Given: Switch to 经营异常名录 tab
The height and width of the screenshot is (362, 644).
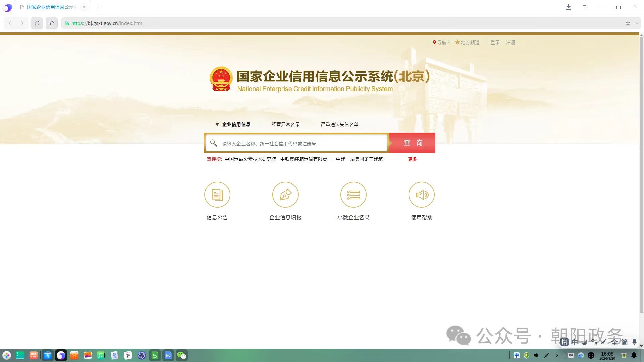Looking at the screenshot, I should point(285,124).
